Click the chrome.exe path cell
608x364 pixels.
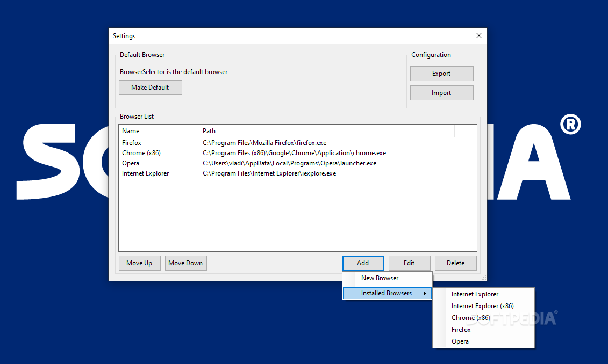point(294,153)
